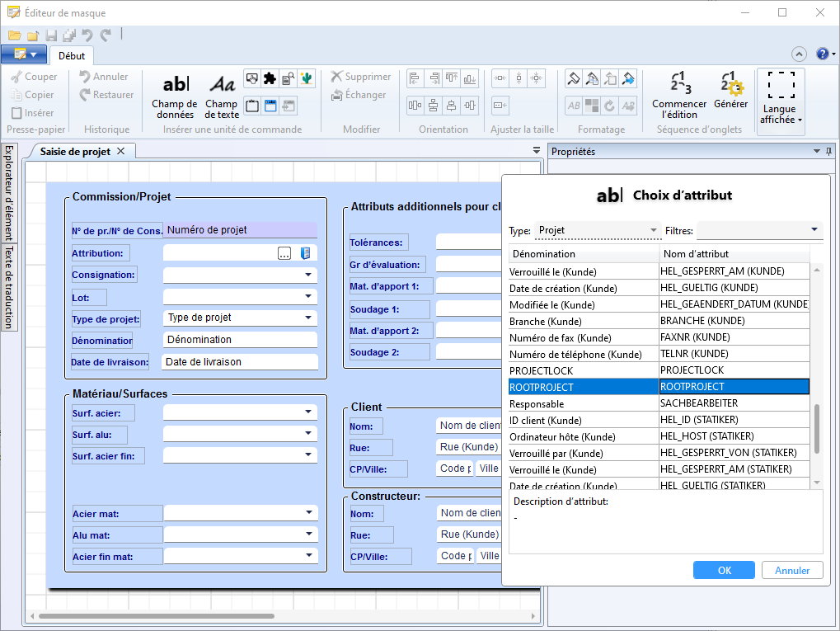Click the ellipsis button in Attribution field
840x631 pixels.
coord(284,253)
